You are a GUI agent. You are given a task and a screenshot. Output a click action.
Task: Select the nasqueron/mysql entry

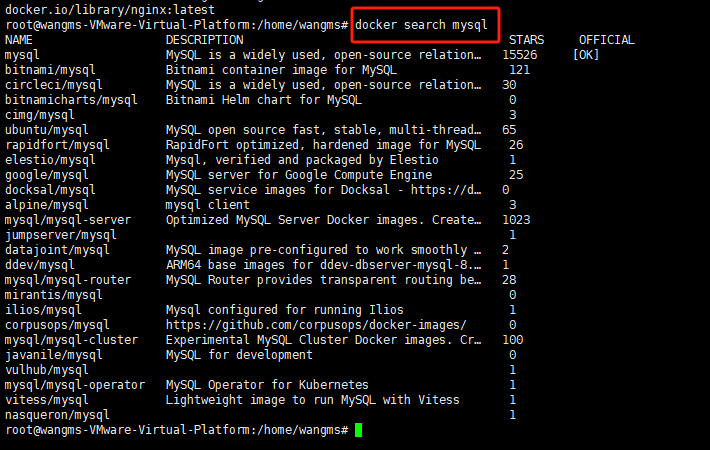coord(57,415)
